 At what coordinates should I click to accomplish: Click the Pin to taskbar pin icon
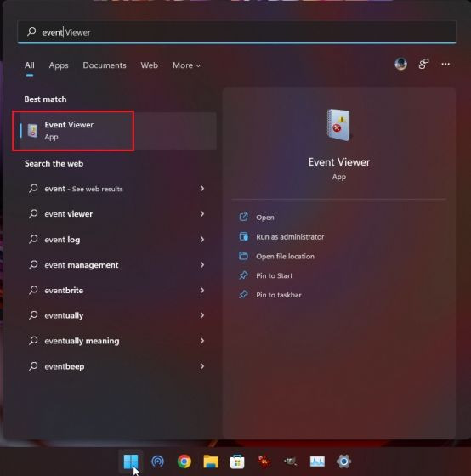point(243,294)
